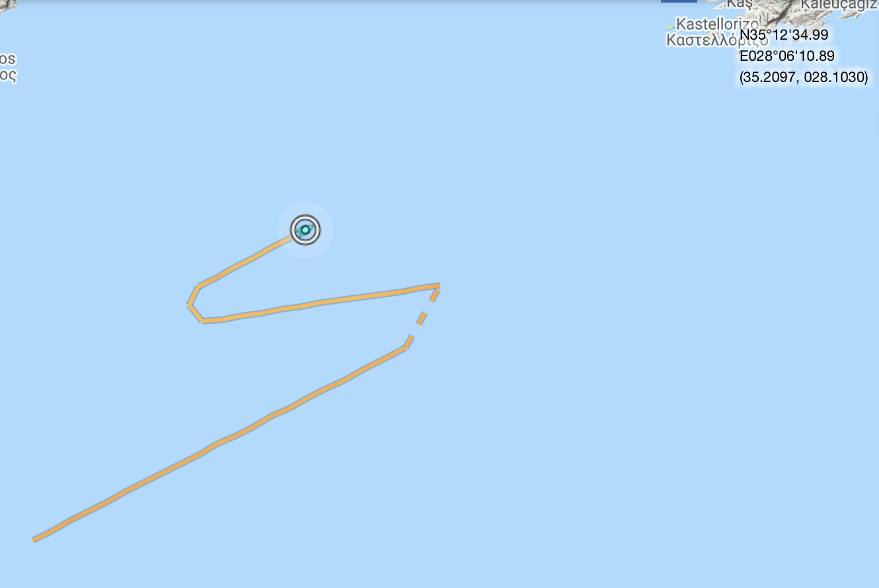Click the blue button at top edge

click(679, 1)
